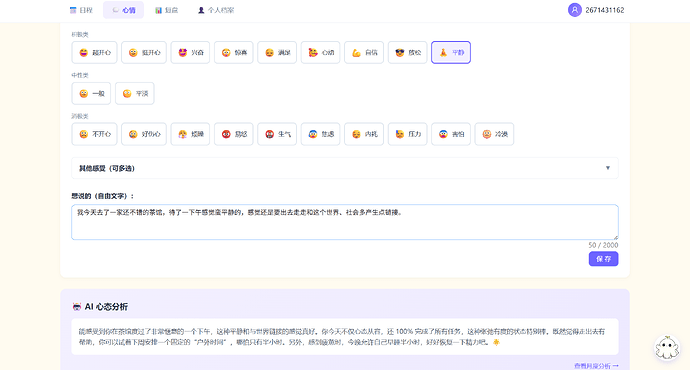
Task: Click the 保存 save button
Action: (x=603, y=259)
